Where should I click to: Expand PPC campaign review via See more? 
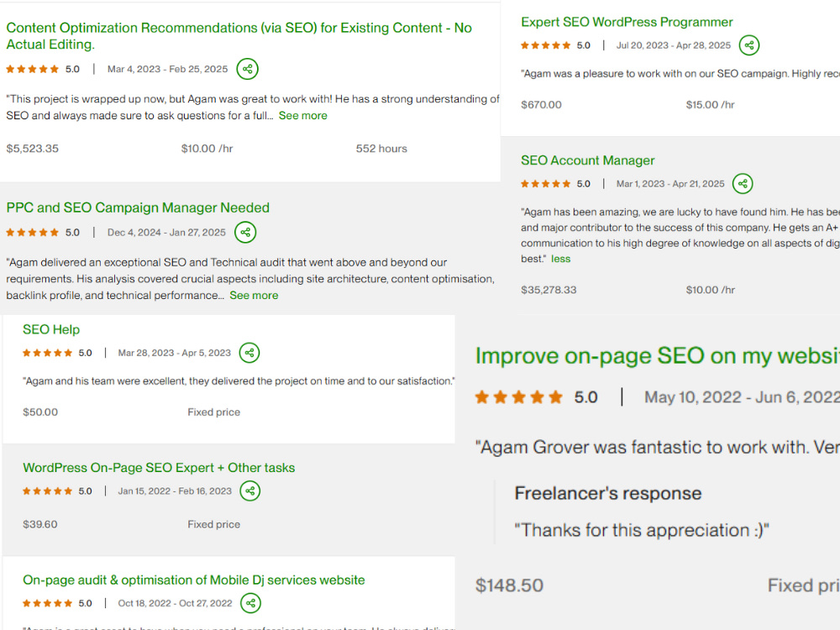point(254,296)
